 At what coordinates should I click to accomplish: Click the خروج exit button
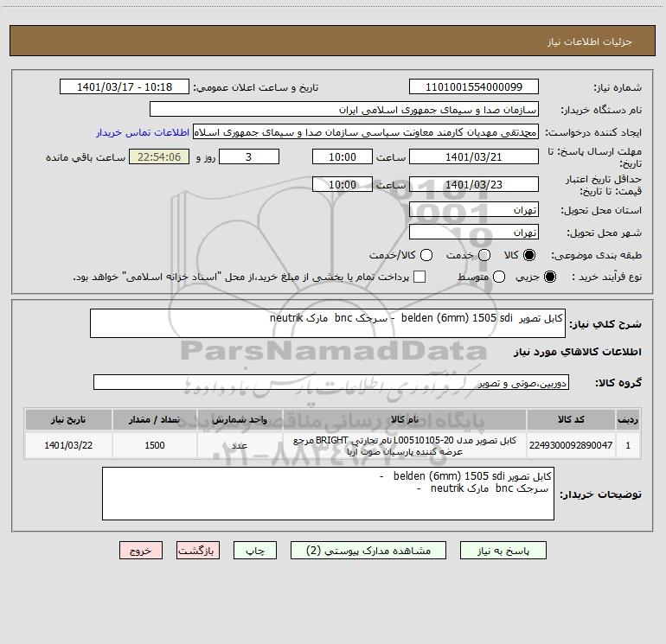141,550
